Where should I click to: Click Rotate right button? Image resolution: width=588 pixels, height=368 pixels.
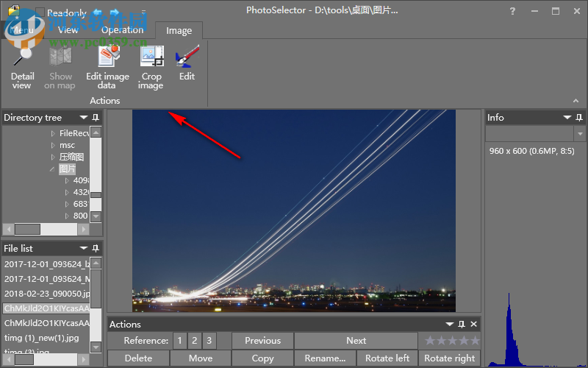450,358
